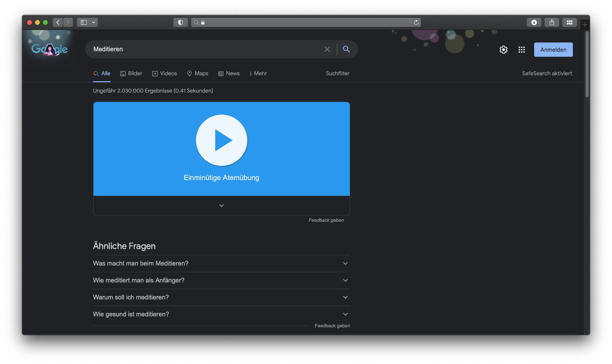Click inside the Meditieren search field
Image resolution: width=612 pixels, height=364 pixels.
(x=204, y=49)
